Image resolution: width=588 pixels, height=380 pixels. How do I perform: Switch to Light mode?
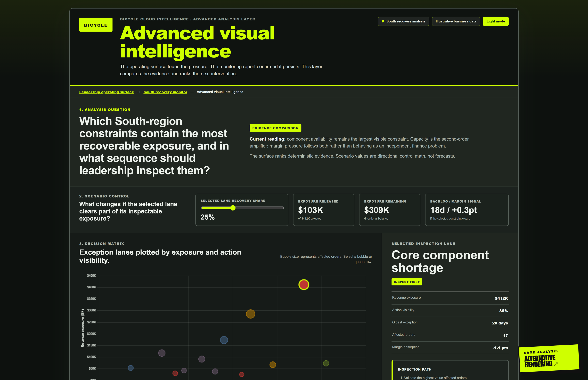(x=495, y=21)
